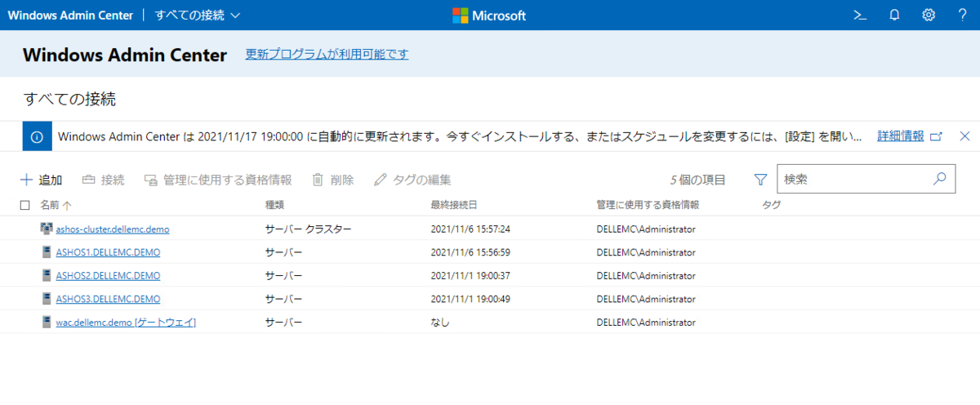Click the Windows Admin Center top-bar title

[x=70, y=16]
